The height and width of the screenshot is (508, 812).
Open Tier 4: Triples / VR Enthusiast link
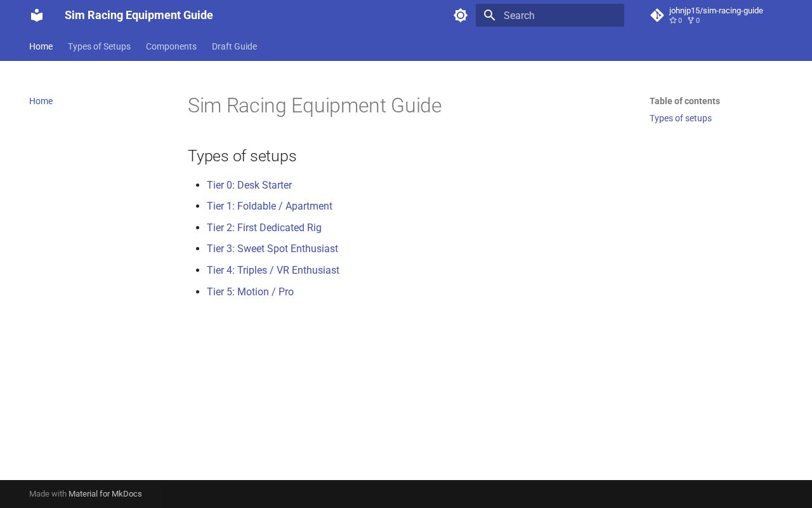click(x=273, y=270)
